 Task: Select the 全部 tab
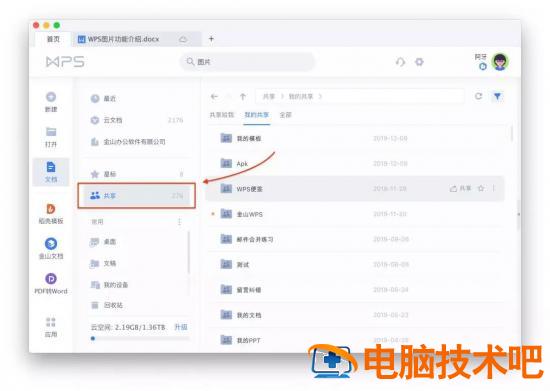[x=286, y=115]
